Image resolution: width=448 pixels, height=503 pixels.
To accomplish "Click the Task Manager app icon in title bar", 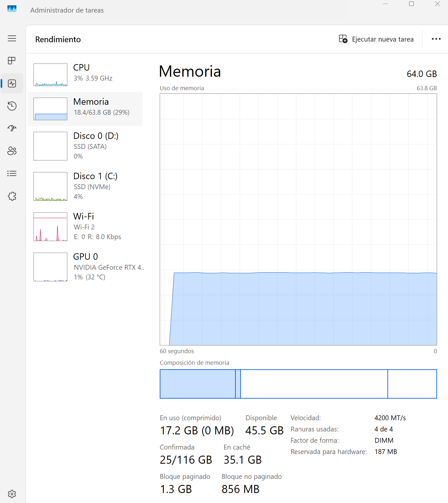I will (x=12, y=9).
